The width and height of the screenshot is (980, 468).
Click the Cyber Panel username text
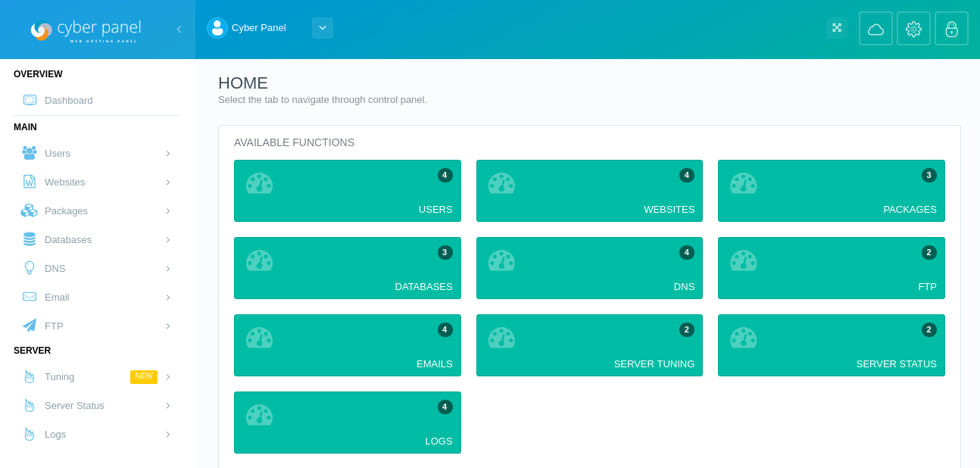click(259, 28)
